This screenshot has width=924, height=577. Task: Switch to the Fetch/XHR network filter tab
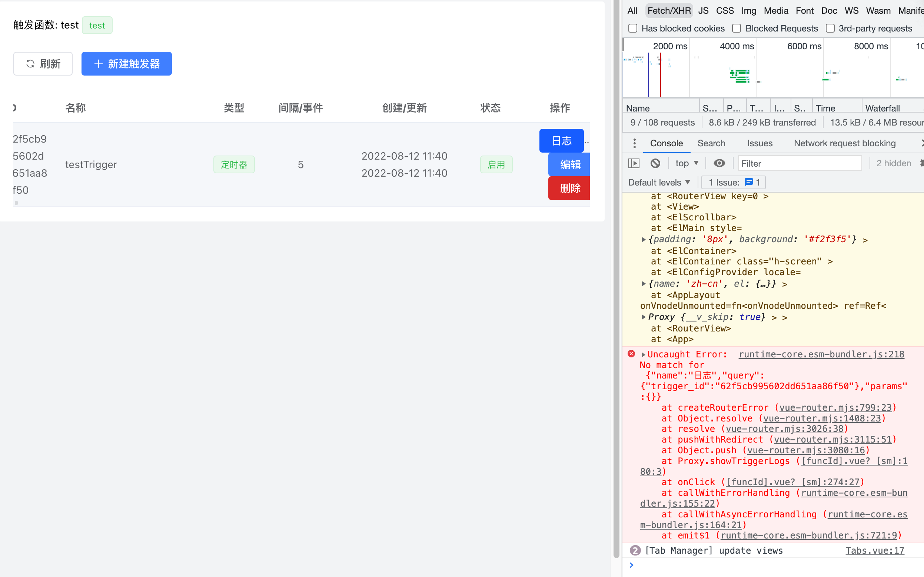(x=669, y=10)
